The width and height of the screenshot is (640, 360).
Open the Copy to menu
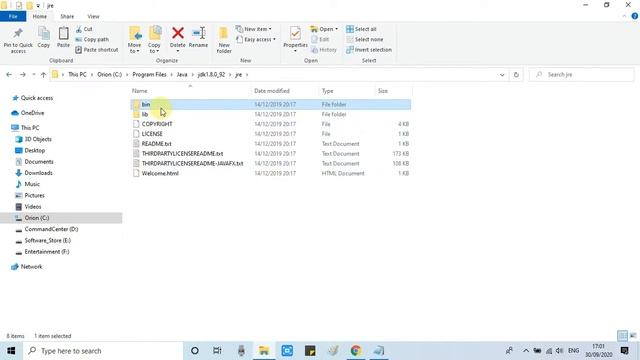tap(154, 40)
